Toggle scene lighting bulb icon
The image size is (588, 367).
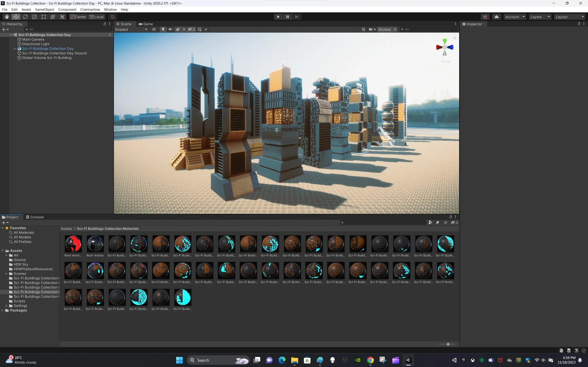163,29
